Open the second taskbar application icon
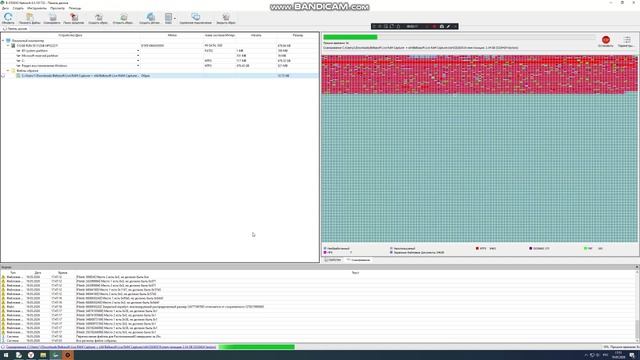640x360 pixels. point(18,355)
